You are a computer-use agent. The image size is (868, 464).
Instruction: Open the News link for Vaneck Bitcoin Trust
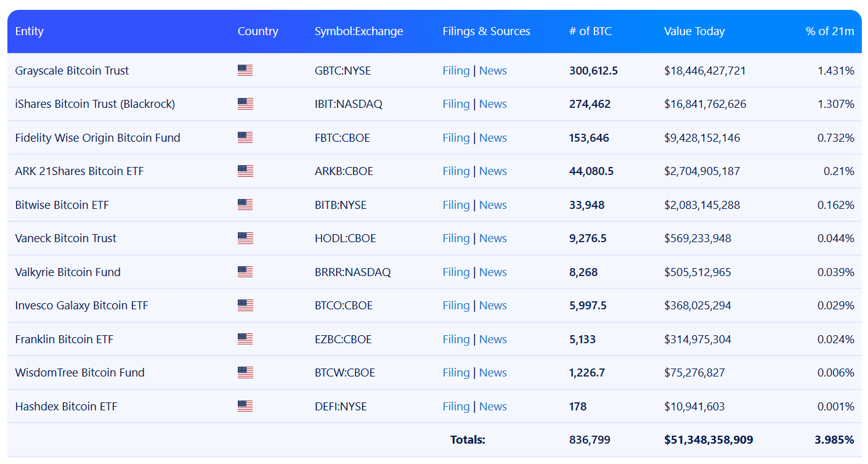(493, 238)
